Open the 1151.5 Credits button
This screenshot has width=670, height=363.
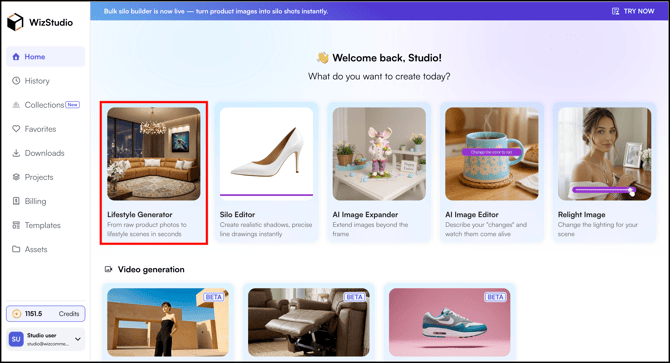point(45,314)
